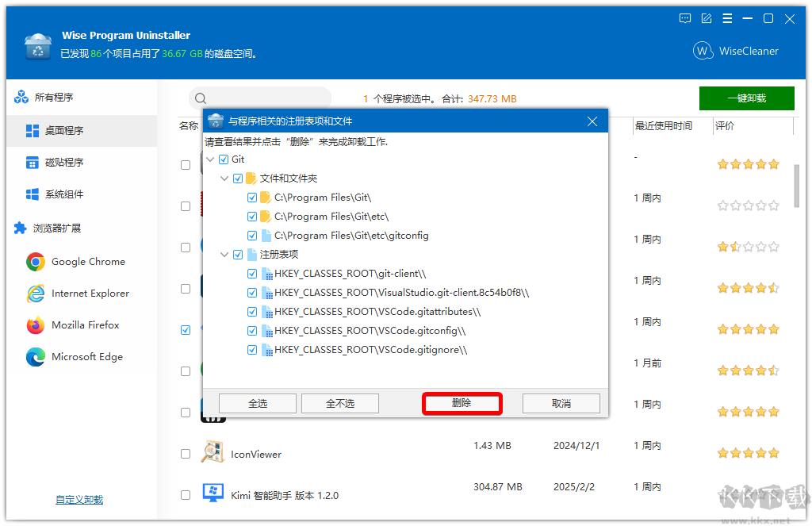812x526 pixels.
Task: Close the registry and files dialog
Action: point(592,121)
